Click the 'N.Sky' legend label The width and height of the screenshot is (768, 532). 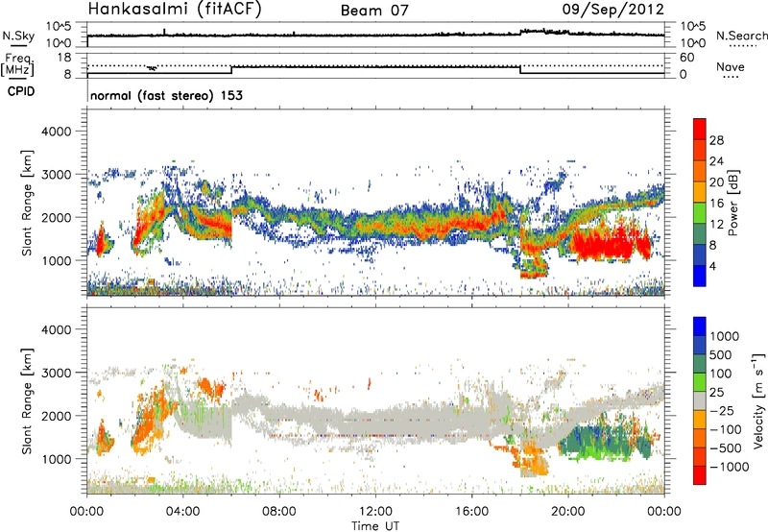click(18, 36)
